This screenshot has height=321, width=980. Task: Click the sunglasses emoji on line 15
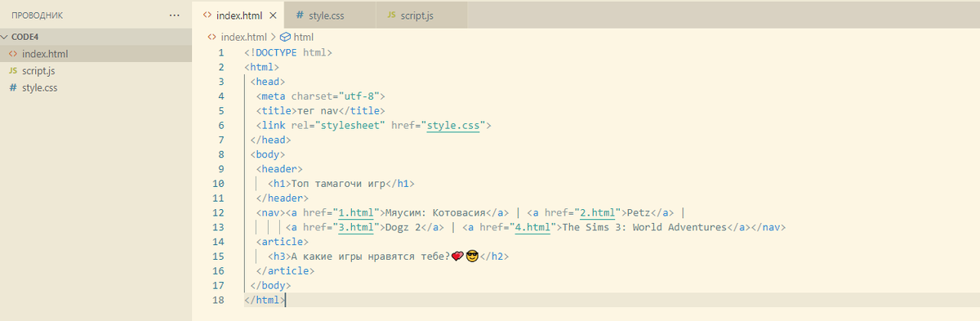tap(471, 256)
